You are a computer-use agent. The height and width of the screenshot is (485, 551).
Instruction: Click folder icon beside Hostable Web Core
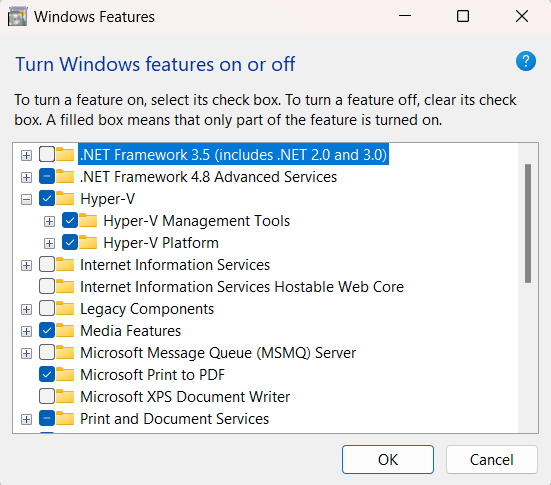(65, 286)
